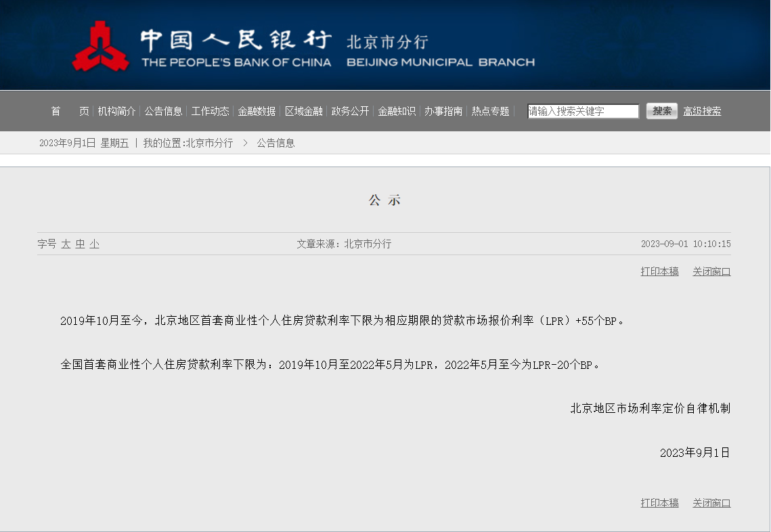Image resolution: width=771 pixels, height=532 pixels.
Task: Set font size to 中 (medium)
Action: coord(80,244)
